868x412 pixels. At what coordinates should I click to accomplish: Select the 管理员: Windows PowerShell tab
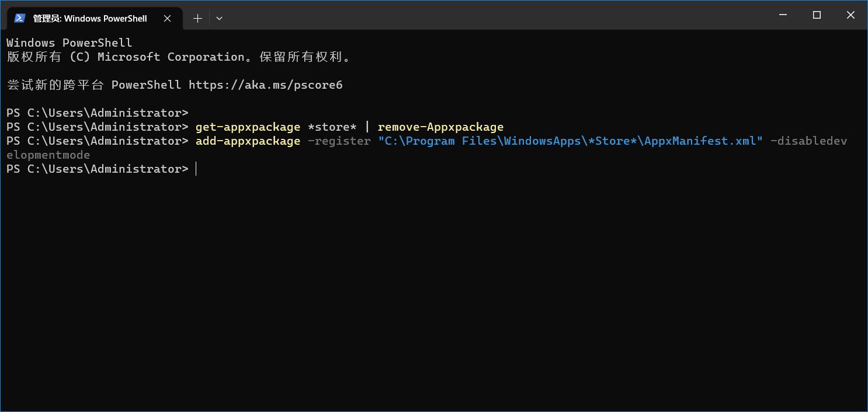(x=93, y=18)
